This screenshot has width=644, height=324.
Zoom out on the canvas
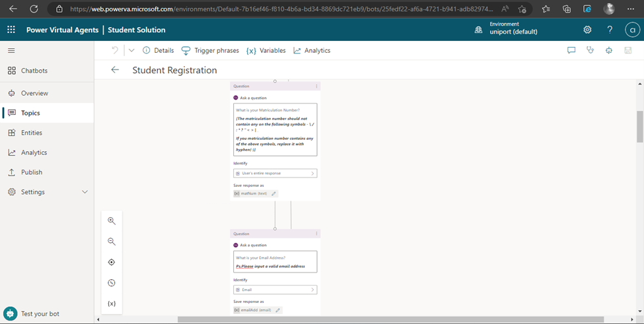tap(112, 242)
